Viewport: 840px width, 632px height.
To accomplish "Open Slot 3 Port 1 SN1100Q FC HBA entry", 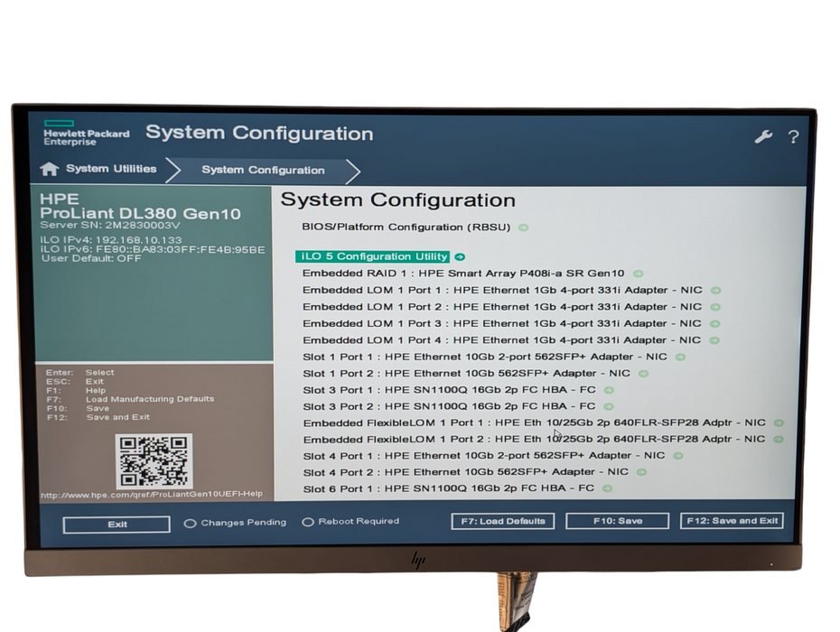I will tap(449, 390).
